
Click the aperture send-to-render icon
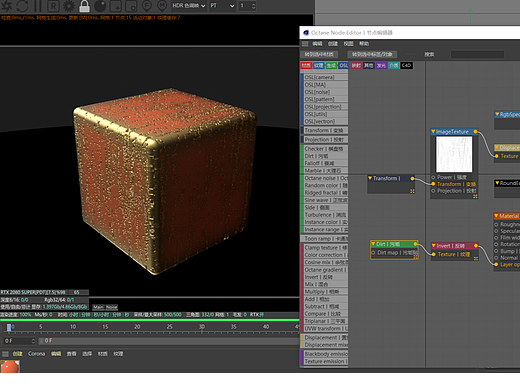6,6
